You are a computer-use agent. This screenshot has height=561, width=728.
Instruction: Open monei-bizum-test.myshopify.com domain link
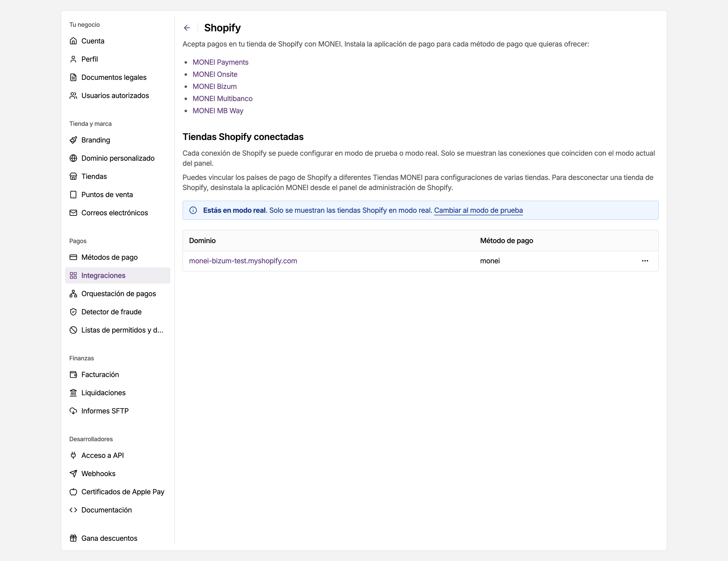click(243, 261)
